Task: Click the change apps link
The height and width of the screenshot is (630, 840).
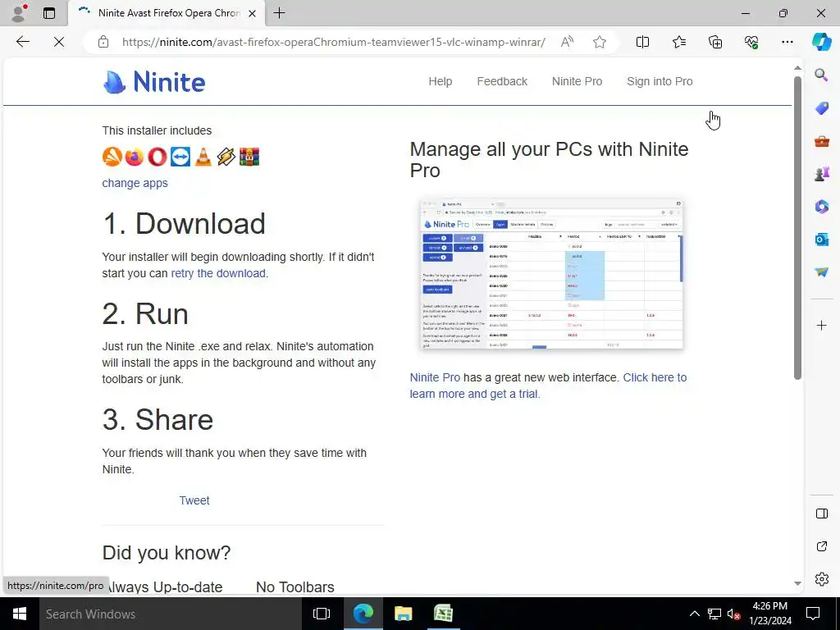Action: [135, 183]
